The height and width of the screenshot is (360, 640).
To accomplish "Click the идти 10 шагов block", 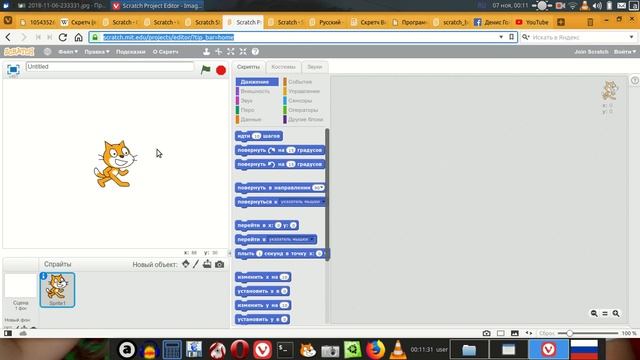I will click(259, 136).
